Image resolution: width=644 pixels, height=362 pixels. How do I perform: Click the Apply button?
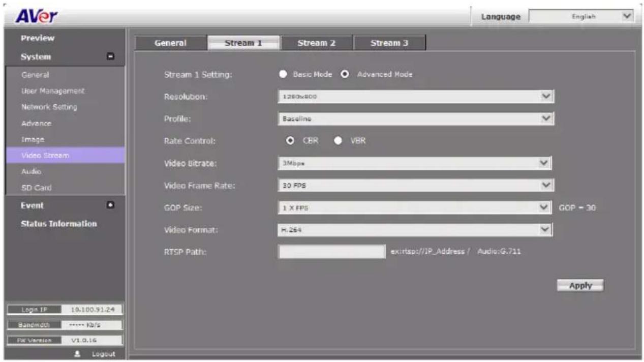pyautogui.click(x=580, y=285)
